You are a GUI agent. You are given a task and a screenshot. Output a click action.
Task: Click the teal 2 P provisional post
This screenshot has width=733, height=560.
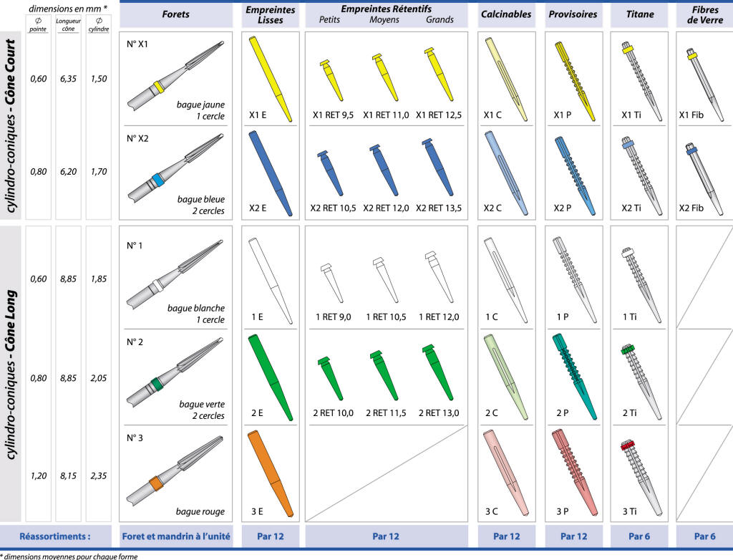tap(573, 377)
